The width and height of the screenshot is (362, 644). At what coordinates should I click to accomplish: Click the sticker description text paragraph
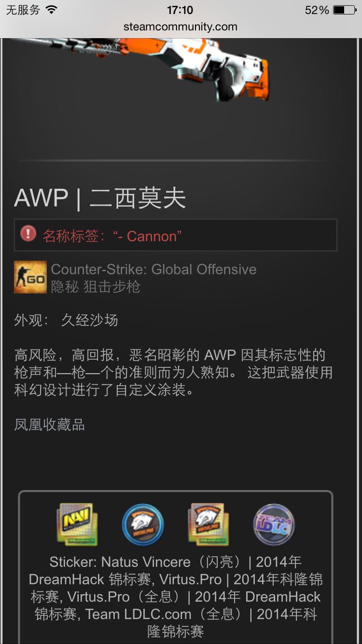[x=176, y=597]
